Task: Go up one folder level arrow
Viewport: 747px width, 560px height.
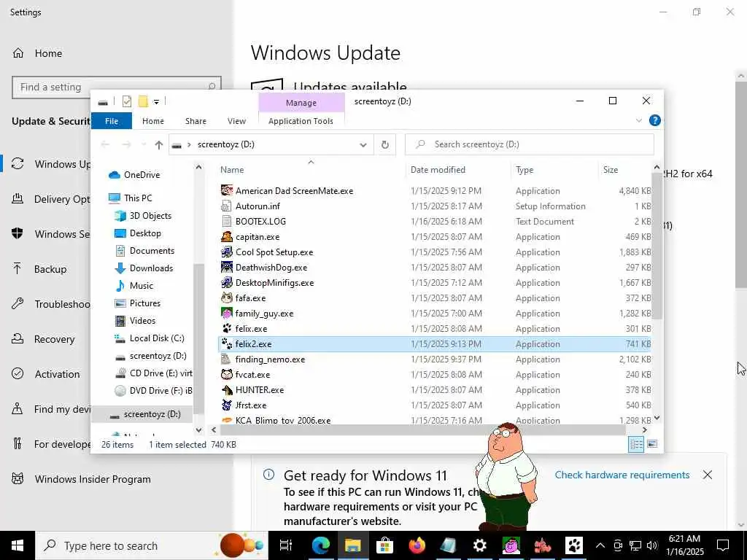Action: pyautogui.click(x=159, y=145)
